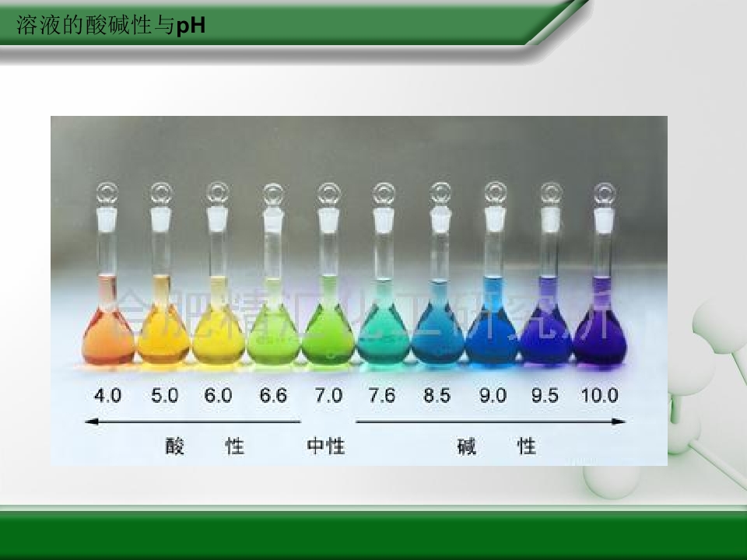
Task: Click the yellow flask above 6.0
Action: pos(218,338)
